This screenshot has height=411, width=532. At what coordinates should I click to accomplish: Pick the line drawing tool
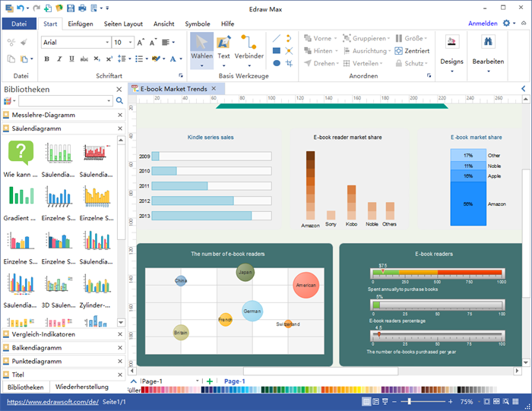click(277, 38)
